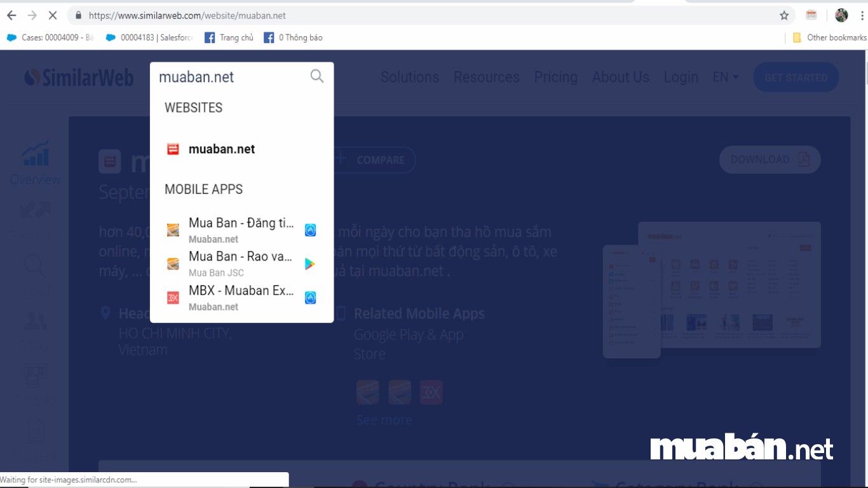Screen dimensions: 868x488
Task: Open Trang chủ Facebook bookmark
Action: tap(229, 37)
